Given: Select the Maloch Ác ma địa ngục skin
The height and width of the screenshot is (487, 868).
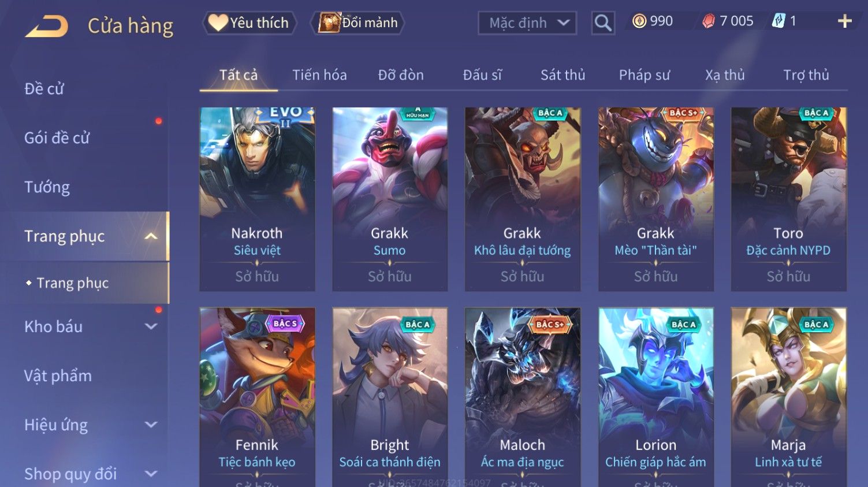Looking at the screenshot, I should click(x=523, y=397).
